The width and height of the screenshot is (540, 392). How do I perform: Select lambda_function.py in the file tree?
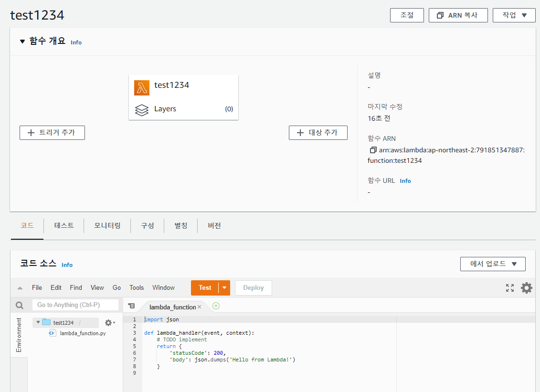point(83,333)
